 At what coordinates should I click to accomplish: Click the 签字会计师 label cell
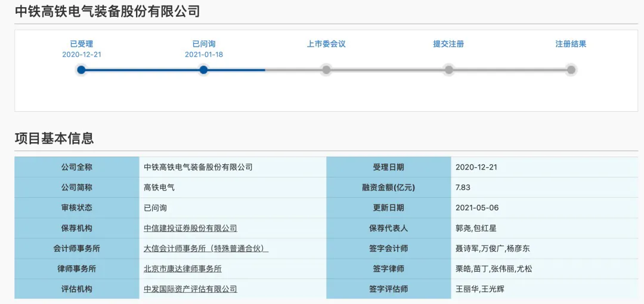[389, 248]
